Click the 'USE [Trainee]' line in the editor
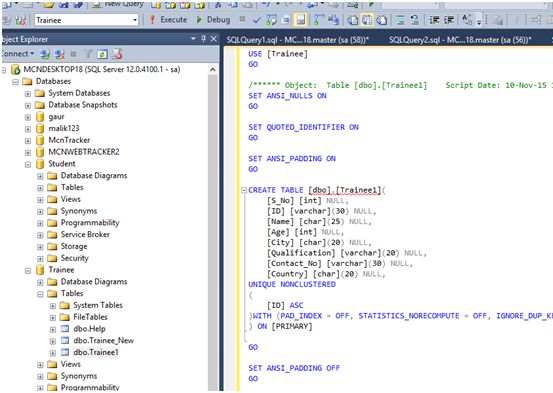The height and width of the screenshot is (393, 553). [x=278, y=54]
